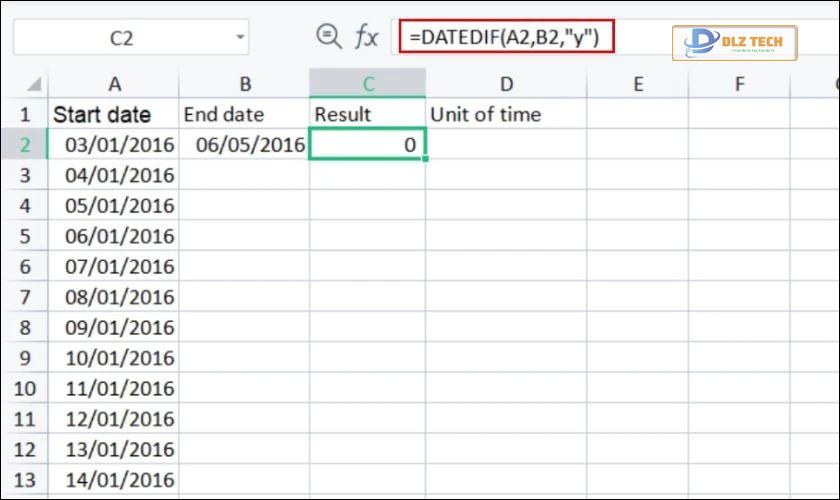Select cell with 03/01/2016

(114, 145)
